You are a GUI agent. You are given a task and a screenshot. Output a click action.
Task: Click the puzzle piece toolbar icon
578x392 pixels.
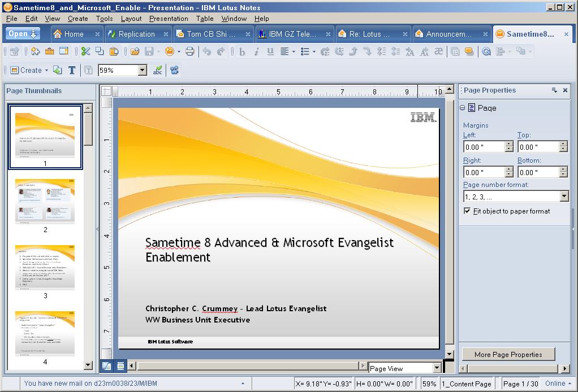click(x=36, y=51)
